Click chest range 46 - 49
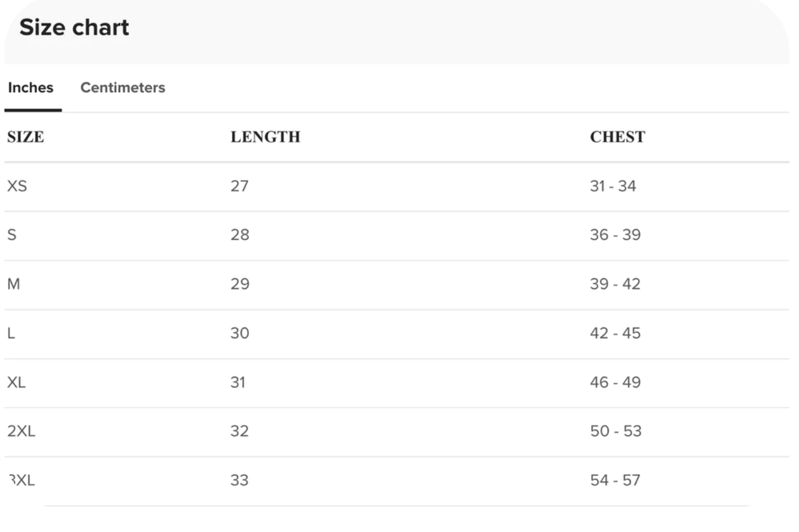799x532 pixels. (615, 382)
